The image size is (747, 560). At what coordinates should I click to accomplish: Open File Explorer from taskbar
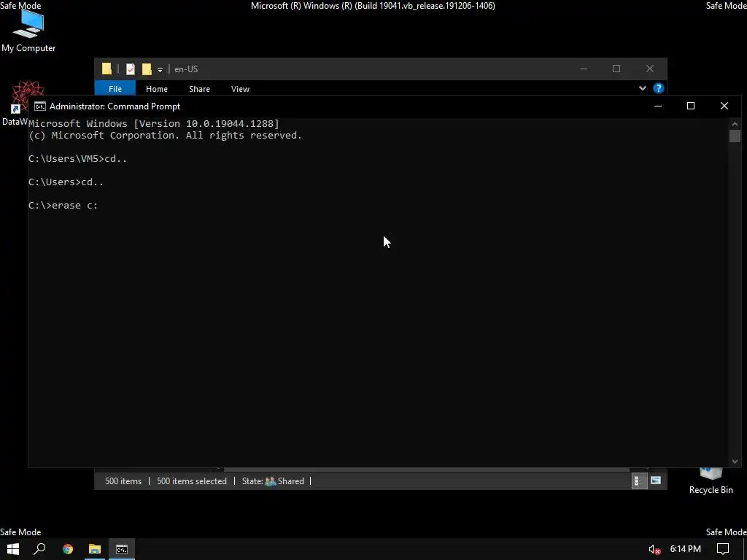click(x=95, y=549)
